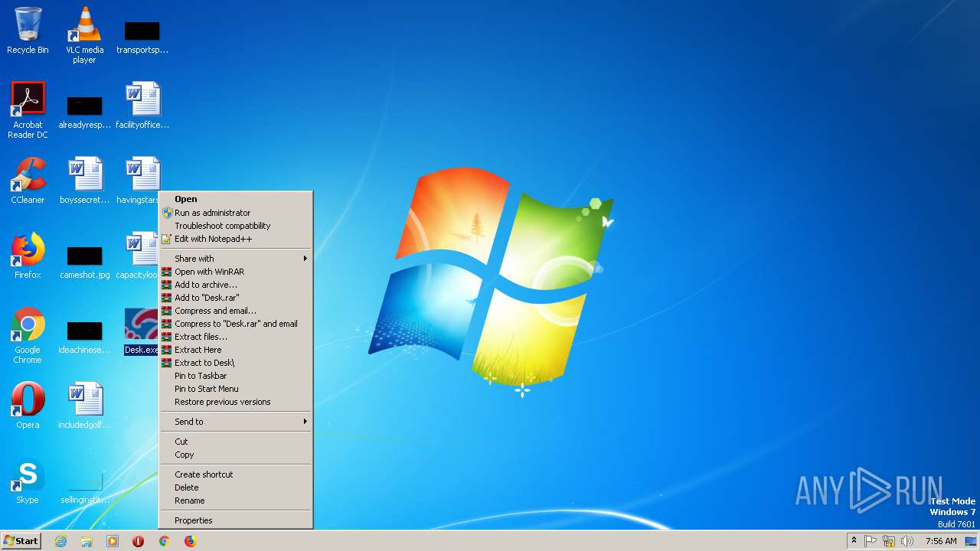Select the Recycle Bin desktop icon

click(x=28, y=31)
